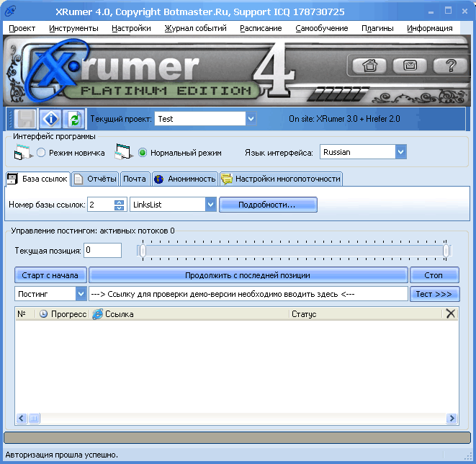Viewport: 476px width, 464px height.
Task: Click the XRumer app icon in title bar
Action: click(x=10, y=12)
